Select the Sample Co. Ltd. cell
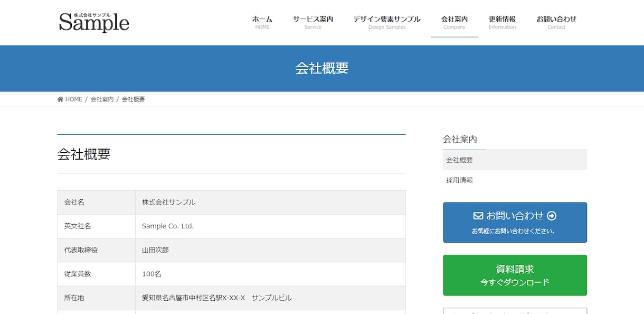 click(270, 226)
